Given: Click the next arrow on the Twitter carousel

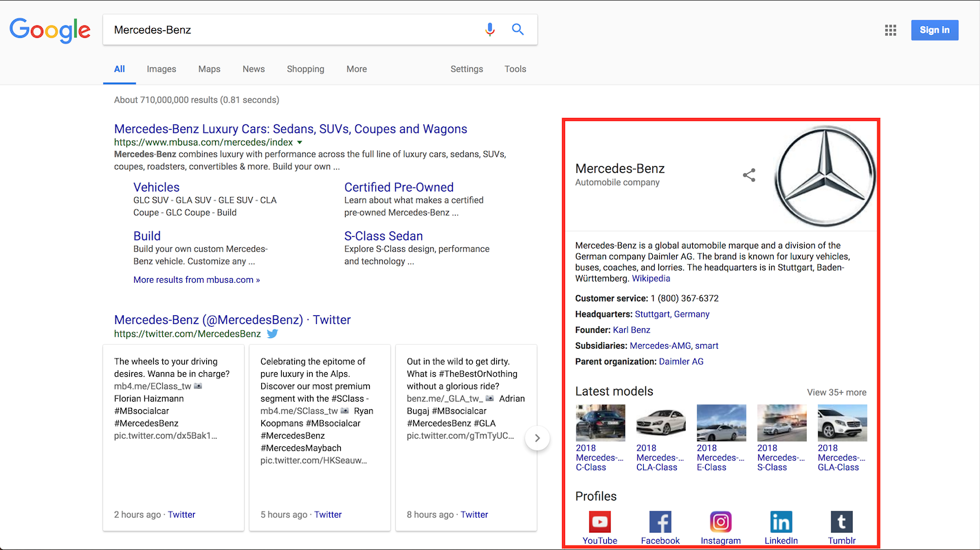Looking at the screenshot, I should pyautogui.click(x=537, y=438).
